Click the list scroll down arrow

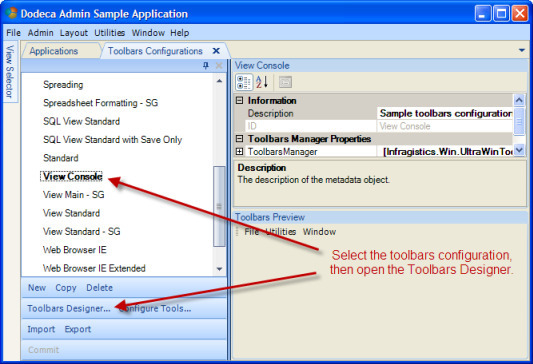(219, 269)
